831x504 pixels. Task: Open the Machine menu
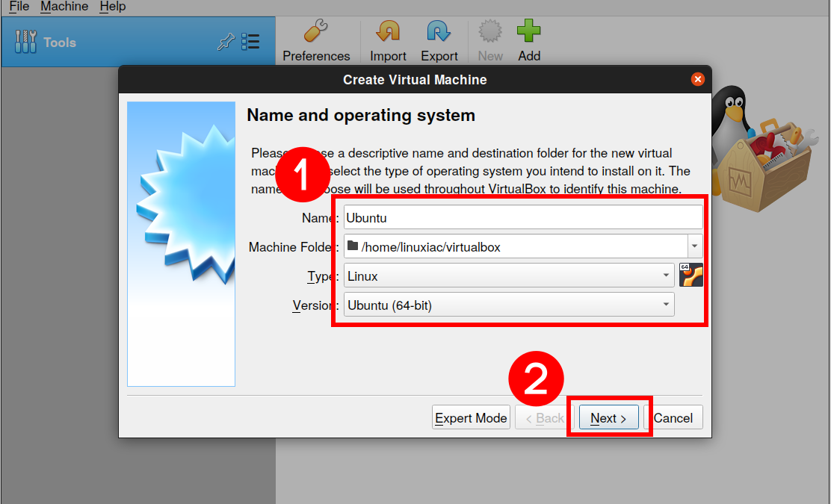(64, 7)
